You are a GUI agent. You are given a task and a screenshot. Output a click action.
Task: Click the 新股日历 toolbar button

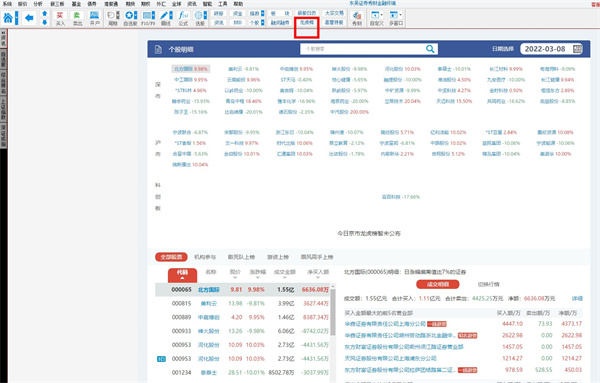[x=307, y=13]
